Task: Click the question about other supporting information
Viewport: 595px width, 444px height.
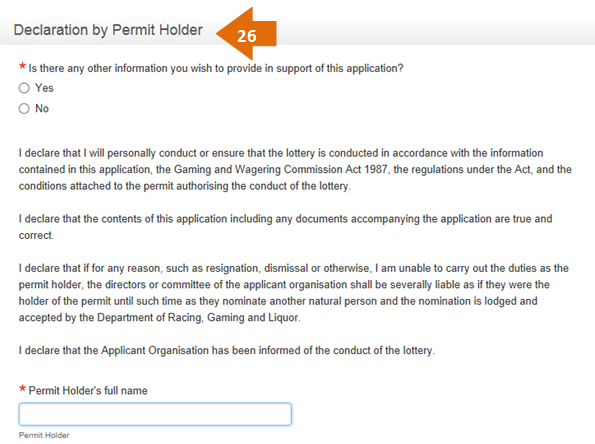Action: click(216, 68)
